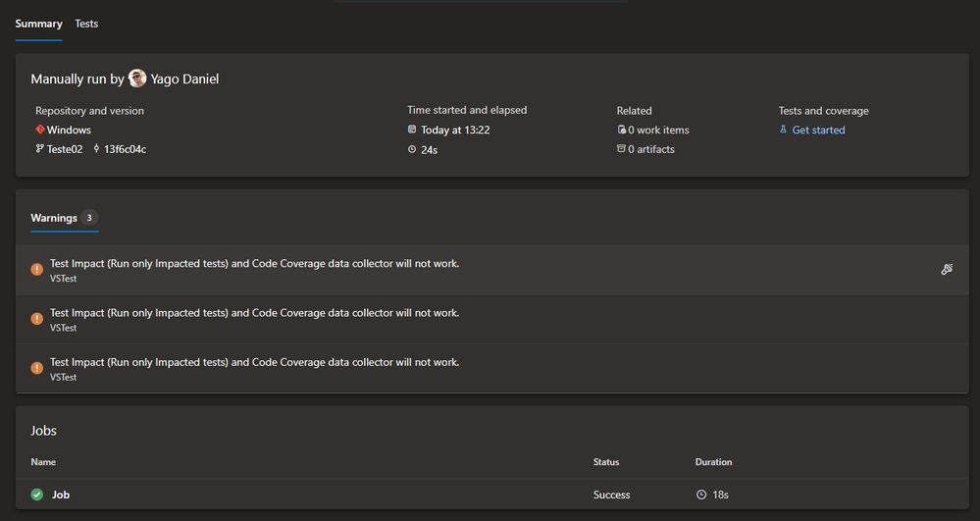Open commit 13f6c04c
This screenshot has width=980, height=521.
[125, 149]
